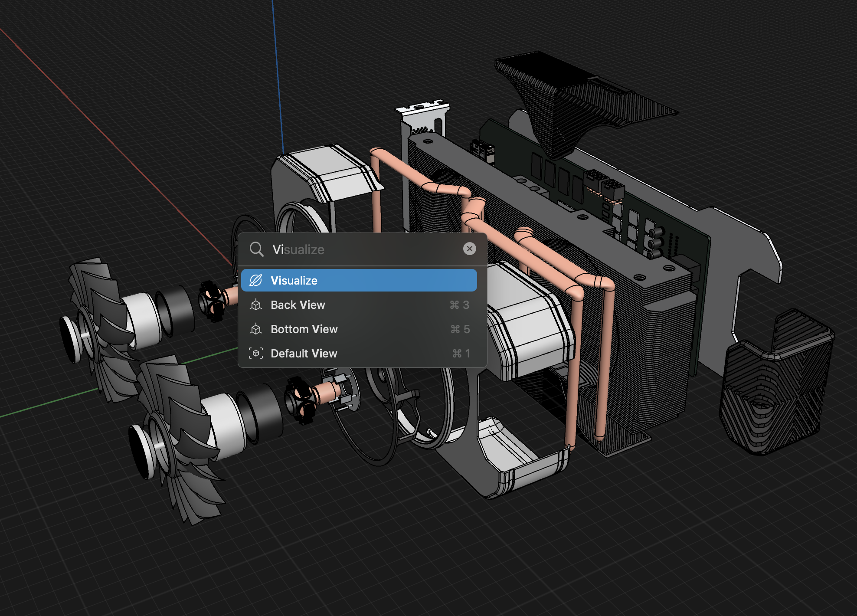Image resolution: width=857 pixels, height=616 pixels.
Task: Choose Default View from the results
Action: pyautogui.click(x=359, y=354)
